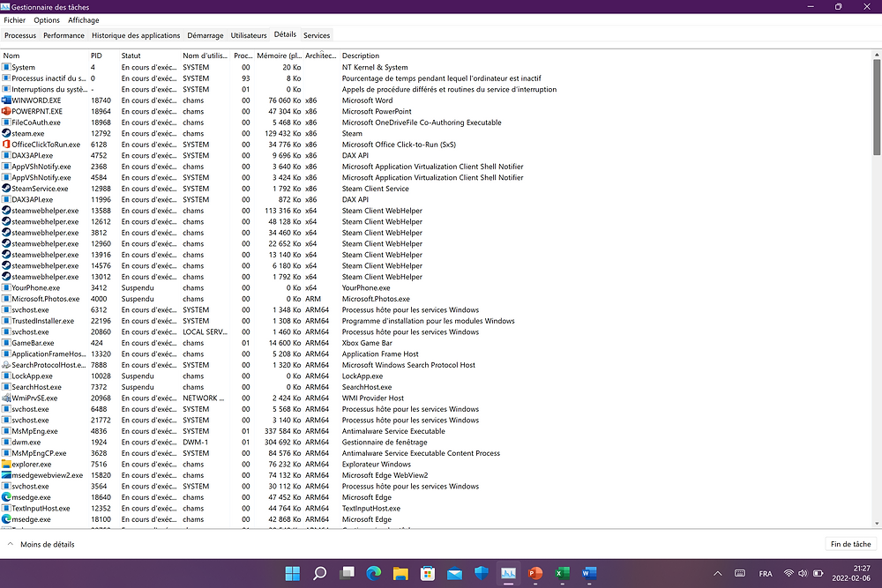Sort by Architecture column header
This screenshot has width=882, height=588.
tap(321, 56)
